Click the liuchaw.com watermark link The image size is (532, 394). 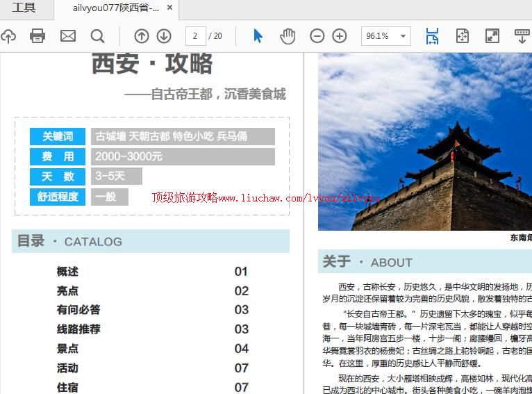(266, 198)
